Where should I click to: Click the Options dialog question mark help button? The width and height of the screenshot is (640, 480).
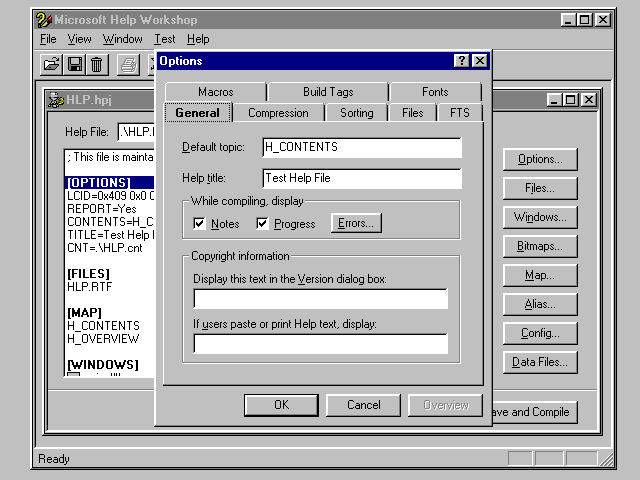461,61
